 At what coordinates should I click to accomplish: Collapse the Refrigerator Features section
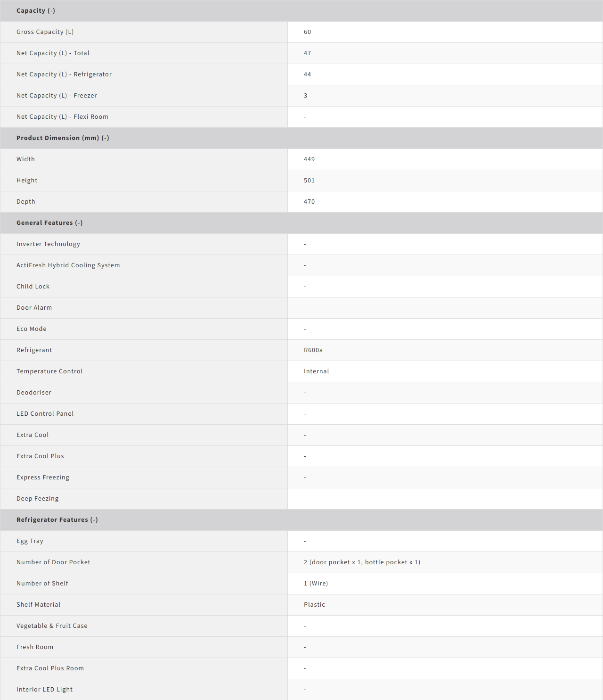[x=57, y=520]
